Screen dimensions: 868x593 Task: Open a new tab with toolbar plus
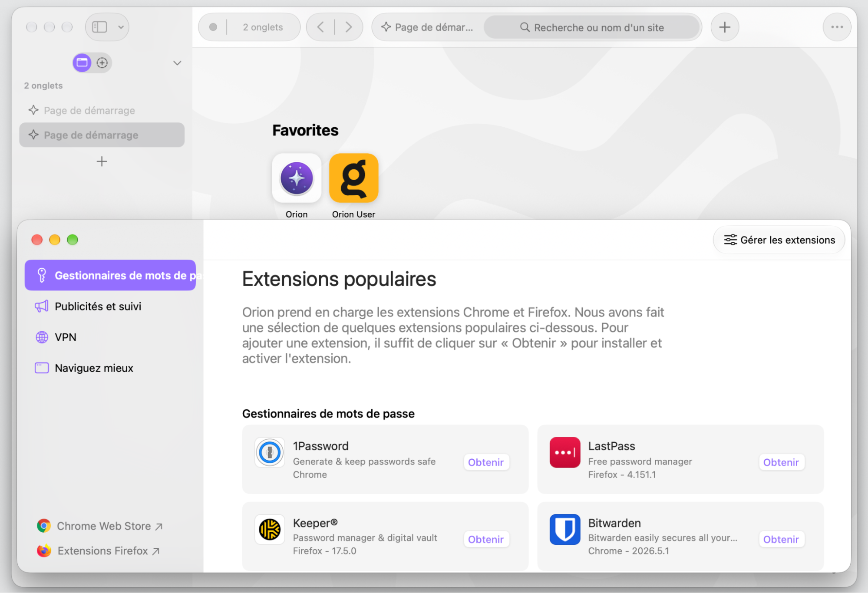(725, 27)
